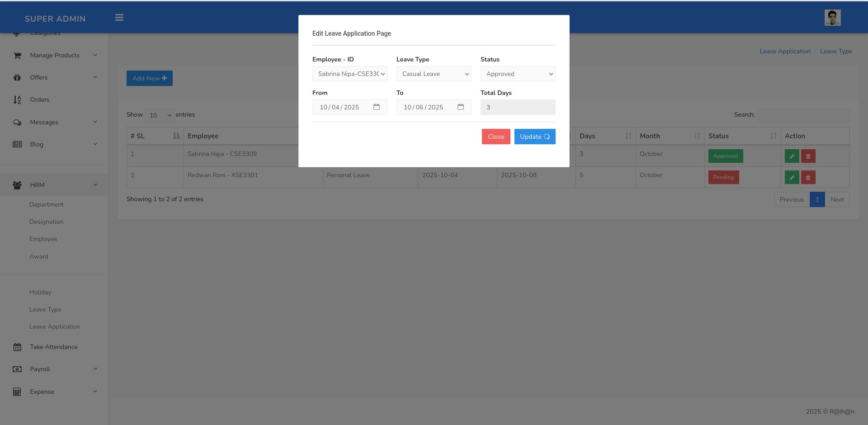The height and width of the screenshot is (425, 868).
Task: Click the Approved status badge
Action: click(726, 156)
